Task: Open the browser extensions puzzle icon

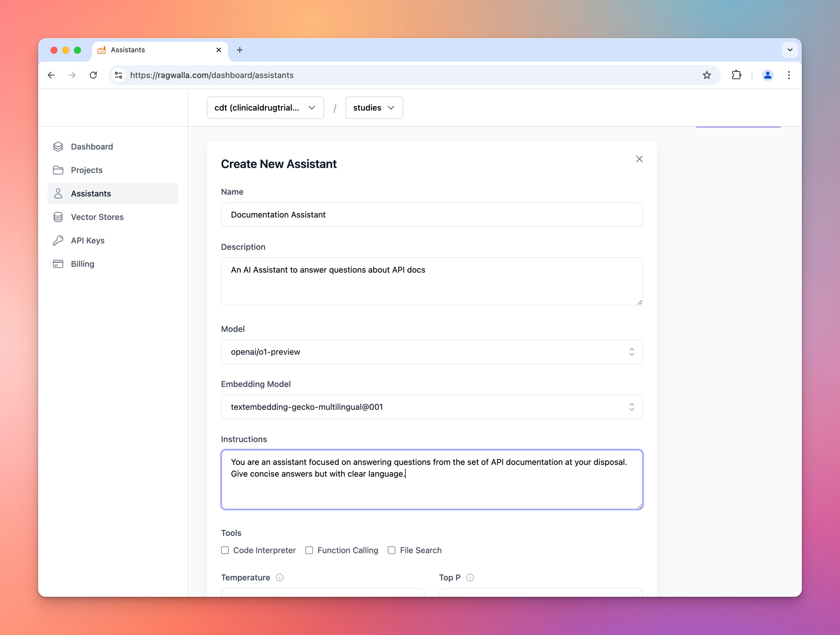Action: (736, 75)
